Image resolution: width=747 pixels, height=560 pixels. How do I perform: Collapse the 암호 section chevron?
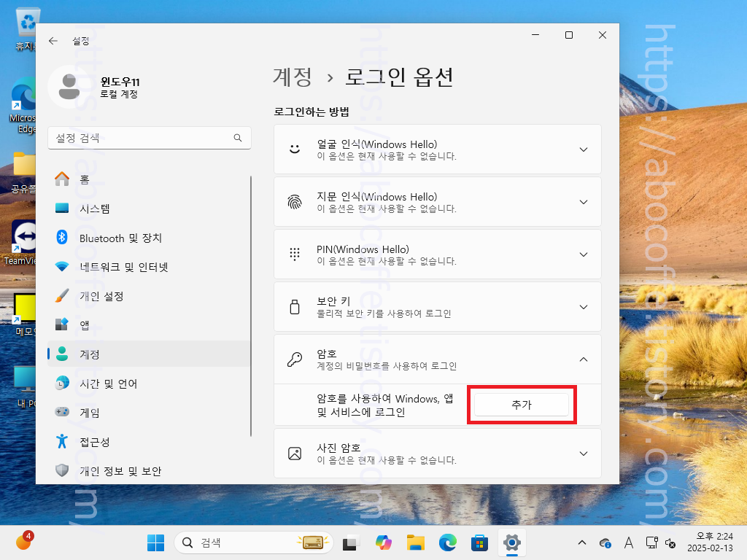point(583,359)
